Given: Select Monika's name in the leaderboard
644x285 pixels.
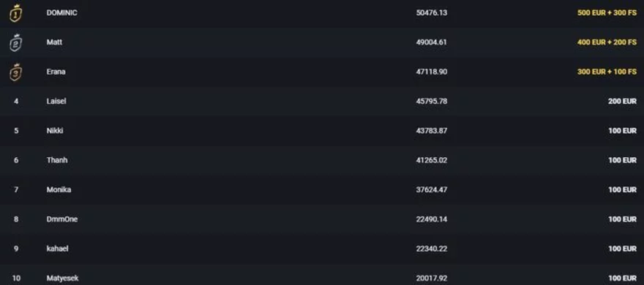Looking at the screenshot, I should point(59,190).
